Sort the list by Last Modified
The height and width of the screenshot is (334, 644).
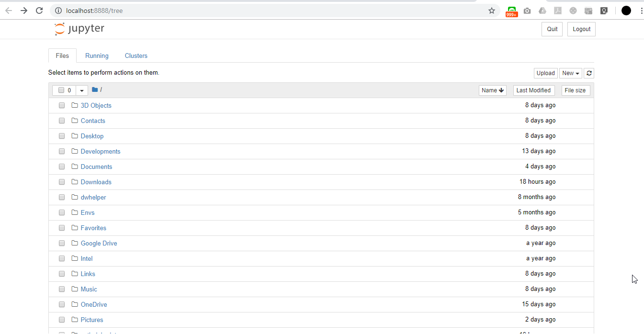click(x=533, y=90)
